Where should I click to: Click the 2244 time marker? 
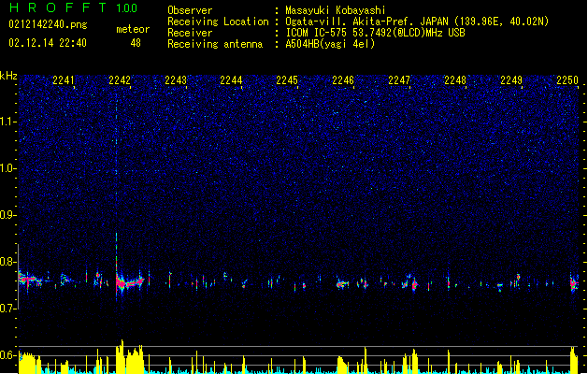coord(231,80)
